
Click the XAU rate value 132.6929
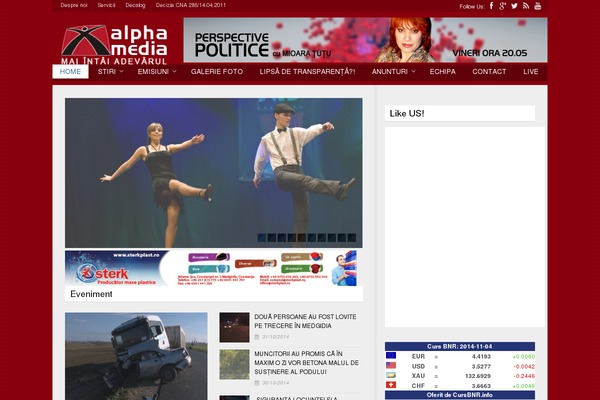478,376
